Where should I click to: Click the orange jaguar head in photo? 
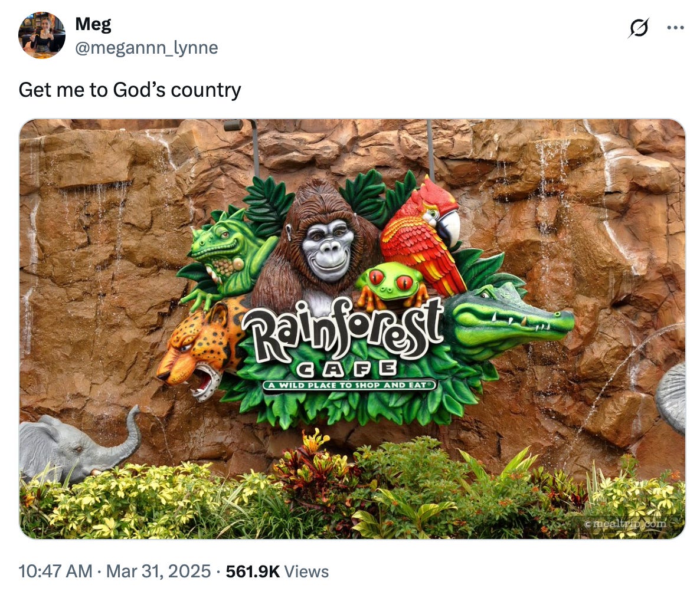point(200,349)
